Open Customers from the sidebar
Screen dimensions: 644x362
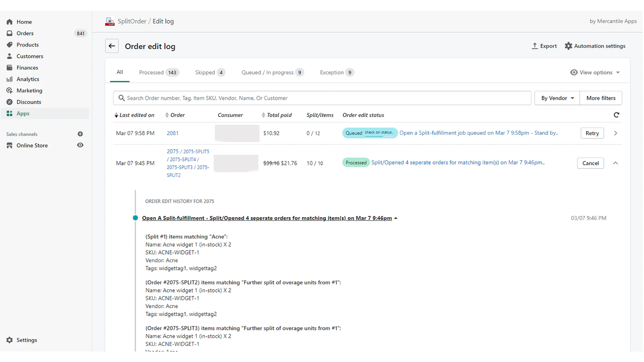30,56
